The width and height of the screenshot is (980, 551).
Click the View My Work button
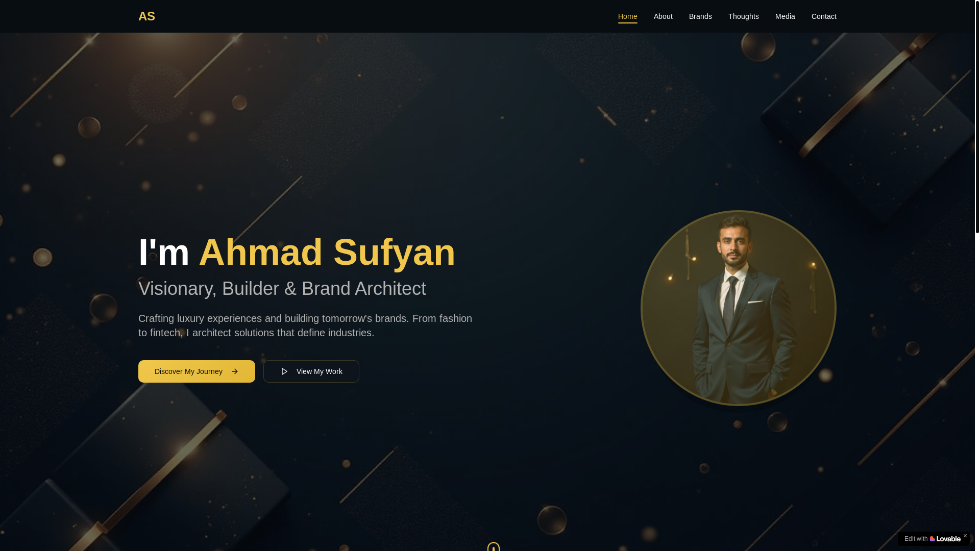(311, 371)
